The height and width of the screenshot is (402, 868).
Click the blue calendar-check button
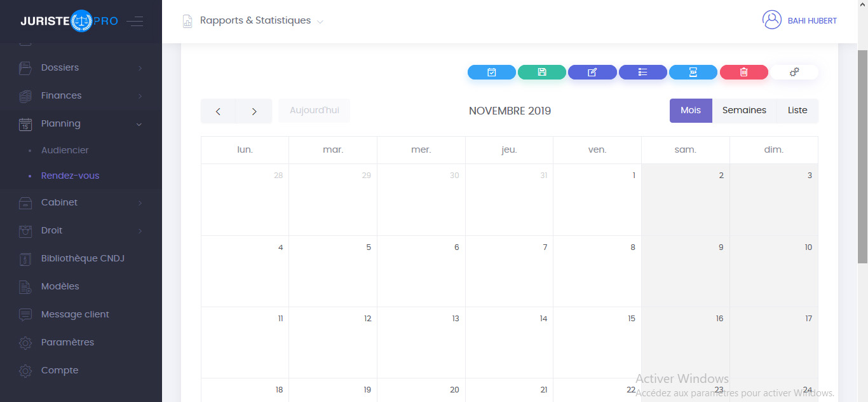[x=491, y=73]
